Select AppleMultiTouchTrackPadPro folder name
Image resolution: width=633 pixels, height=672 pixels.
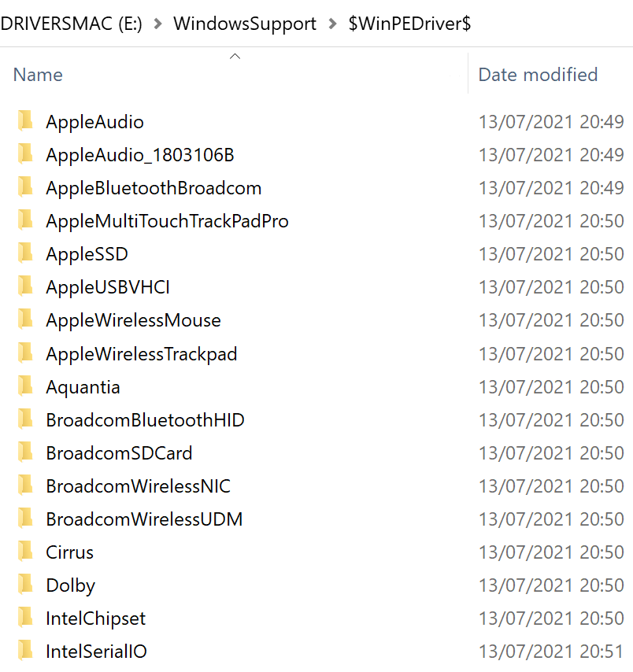[x=167, y=221]
